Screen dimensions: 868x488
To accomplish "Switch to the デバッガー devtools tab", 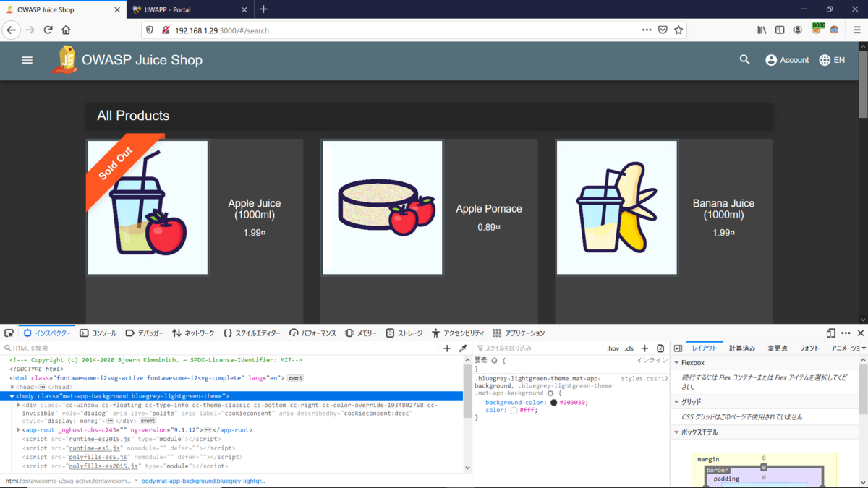I will tap(145, 333).
